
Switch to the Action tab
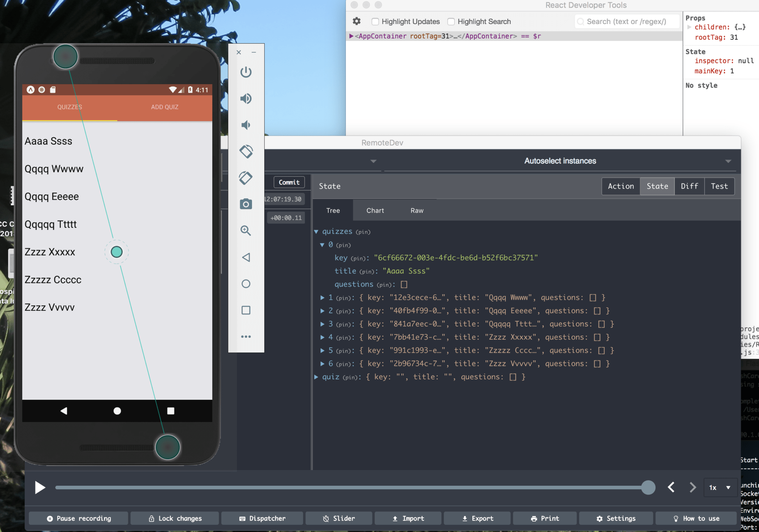pyautogui.click(x=621, y=186)
